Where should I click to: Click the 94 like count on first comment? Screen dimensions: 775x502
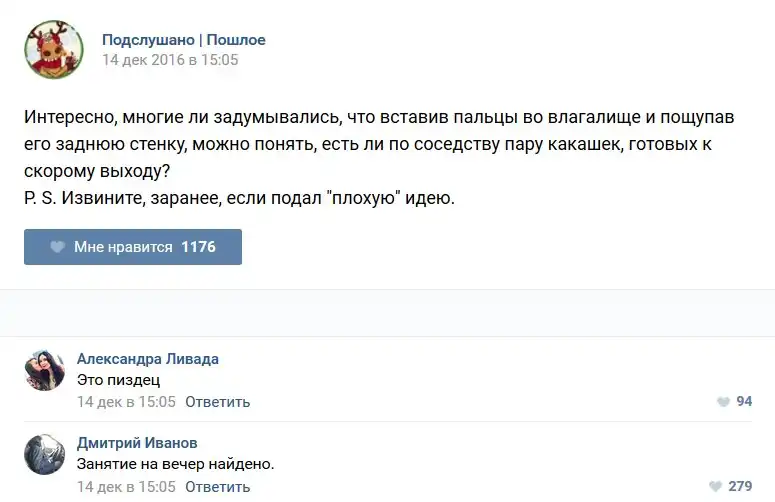[743, 402]
